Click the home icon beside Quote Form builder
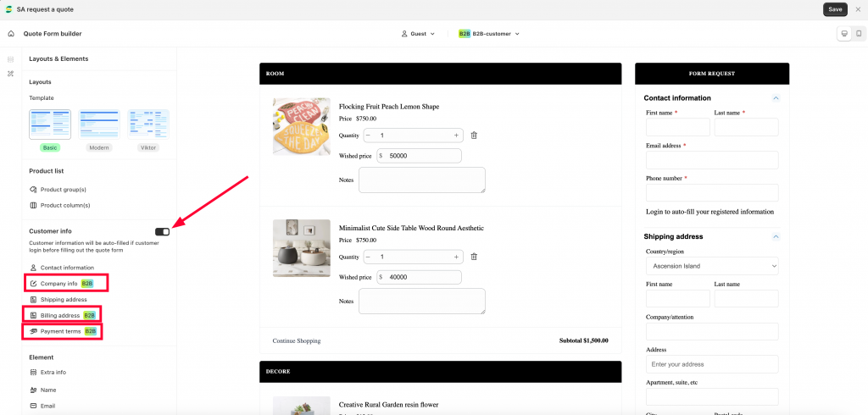Image resolution: width=868 pixels, height=415 pixels. coord(10,34)
